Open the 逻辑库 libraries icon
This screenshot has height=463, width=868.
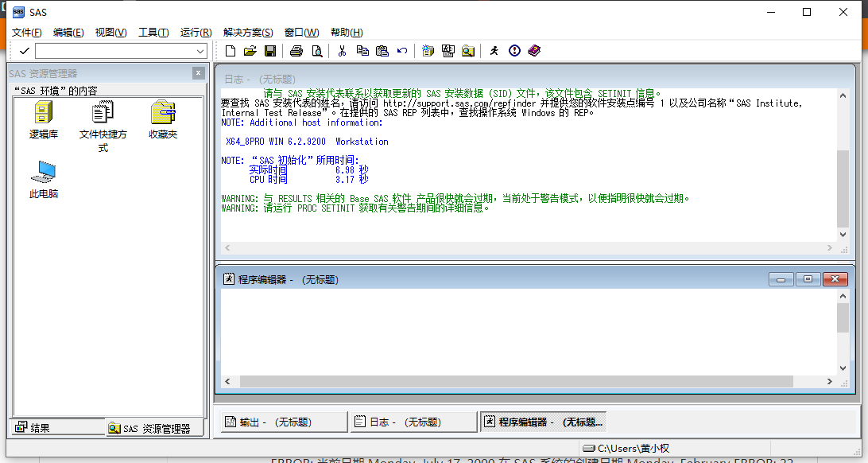coord(43,119)
